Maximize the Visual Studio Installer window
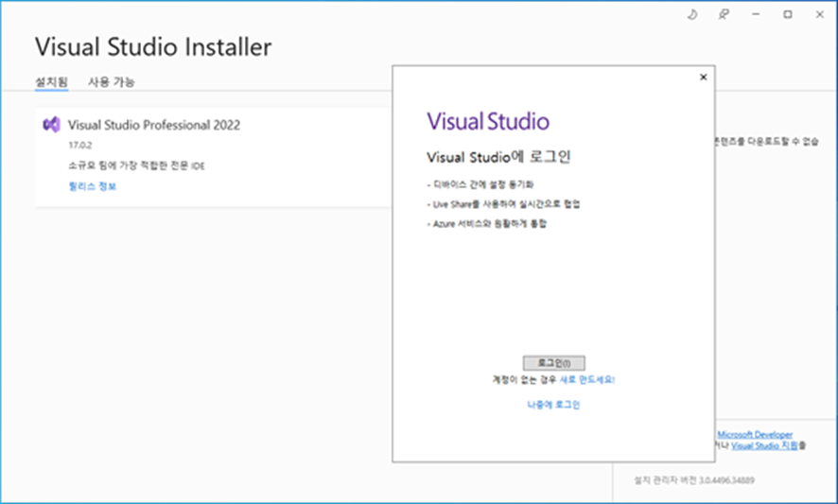The width and height of the screenshot is (838, 504). coord(788,14)
